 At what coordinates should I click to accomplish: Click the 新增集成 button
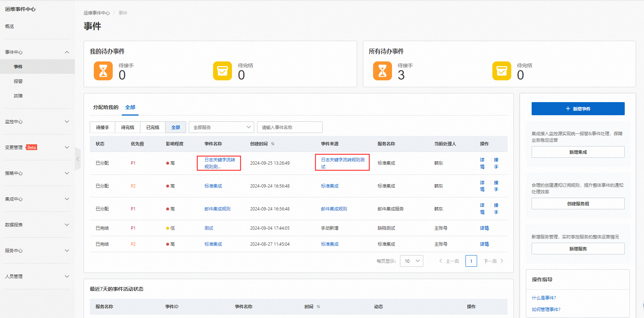click(x=578, y=152)
